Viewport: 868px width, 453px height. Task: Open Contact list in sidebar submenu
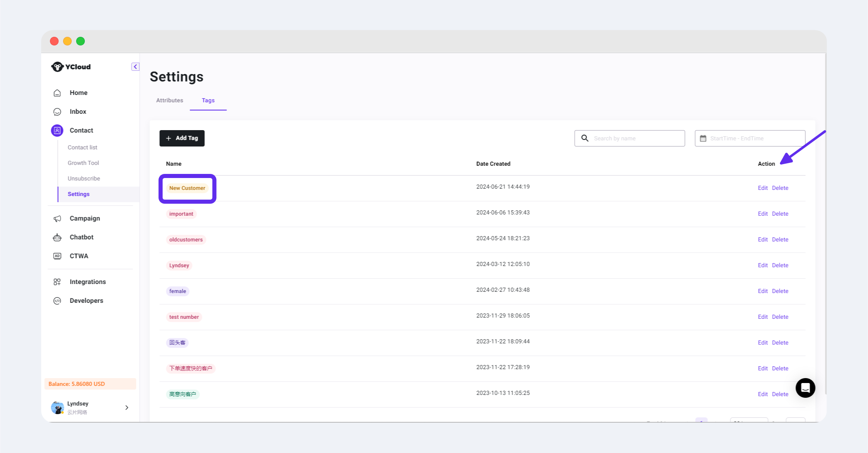coord(82,147)
